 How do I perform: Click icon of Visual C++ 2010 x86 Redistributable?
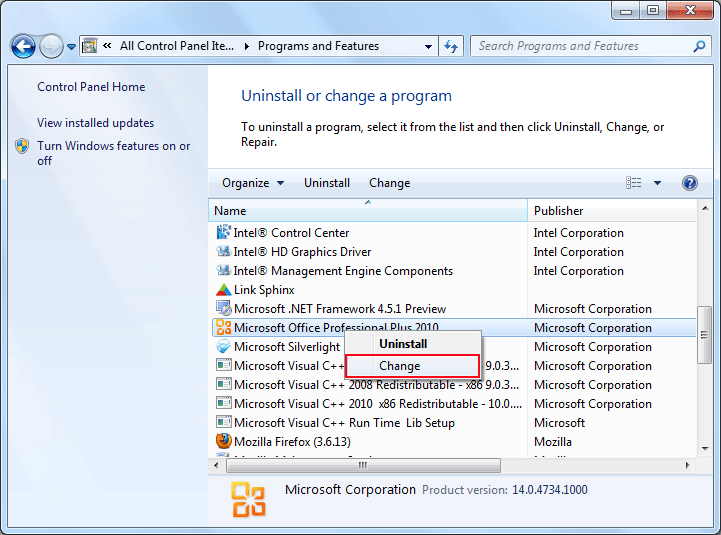[224, 403]
